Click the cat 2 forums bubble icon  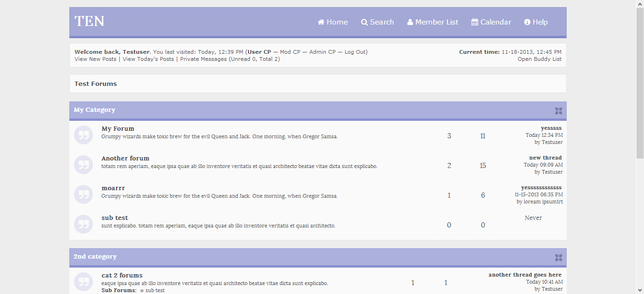coord(83,282)
